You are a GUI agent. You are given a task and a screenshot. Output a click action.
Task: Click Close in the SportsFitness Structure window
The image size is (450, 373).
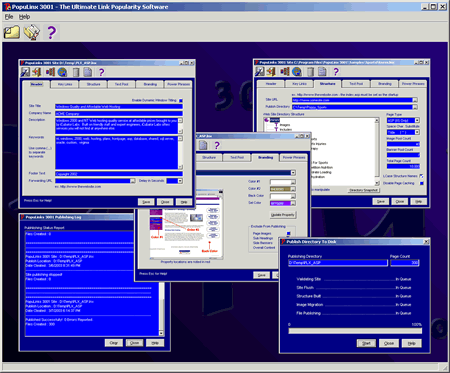click(400, 201)
